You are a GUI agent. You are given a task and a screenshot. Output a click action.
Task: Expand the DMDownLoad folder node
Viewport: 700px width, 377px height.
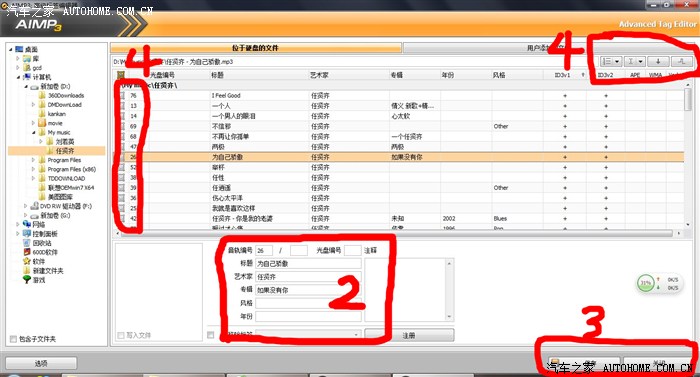click(33, 105)
